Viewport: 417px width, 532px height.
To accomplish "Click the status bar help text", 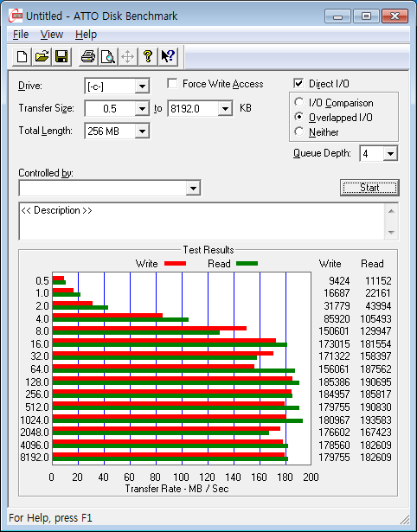I will coord(50,518).
